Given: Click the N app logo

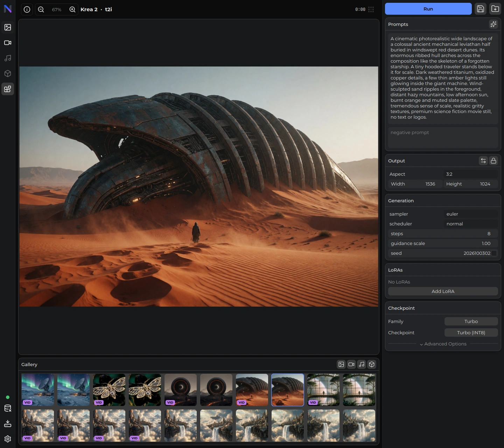Looking at the screenshot, I should [x=8, y=9].
